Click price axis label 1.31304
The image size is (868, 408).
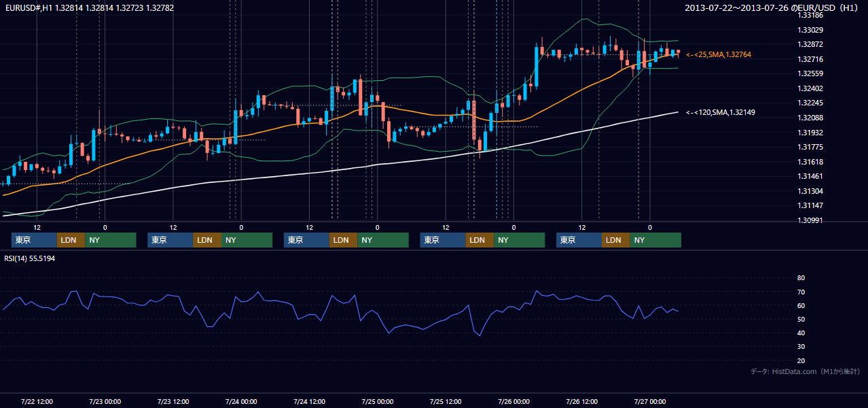click(x=810, y=191)
